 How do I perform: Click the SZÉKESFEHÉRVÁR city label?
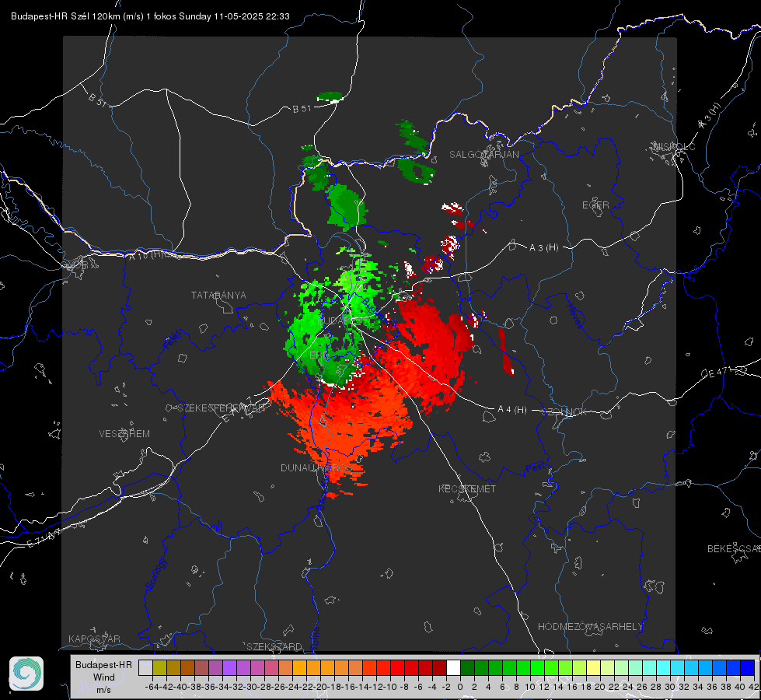(x=222, y=408)
